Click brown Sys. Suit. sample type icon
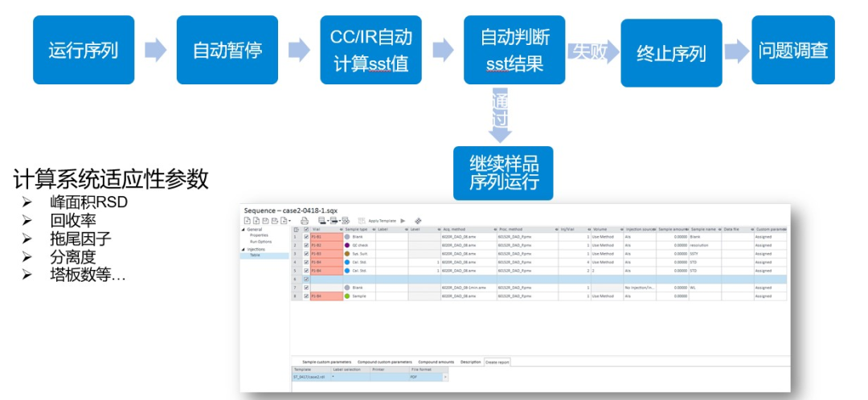 pyautogui.click(x=347, y=254)
